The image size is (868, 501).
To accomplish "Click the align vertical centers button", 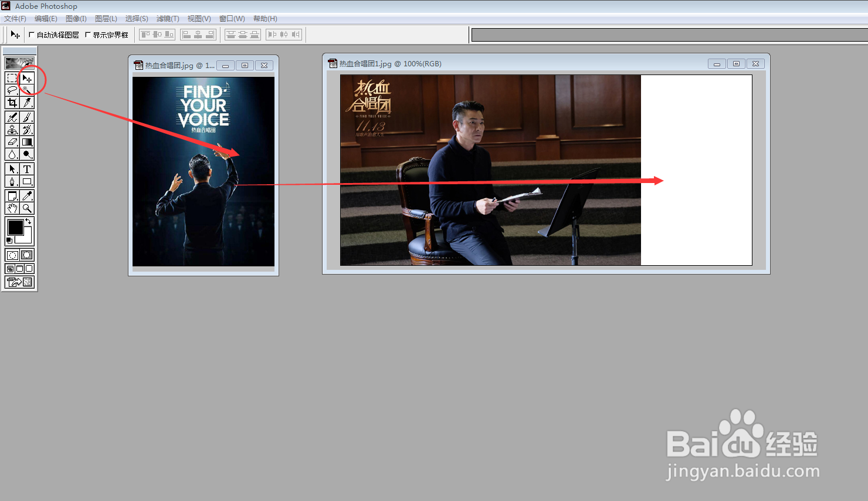I will (x=157, y=35).
